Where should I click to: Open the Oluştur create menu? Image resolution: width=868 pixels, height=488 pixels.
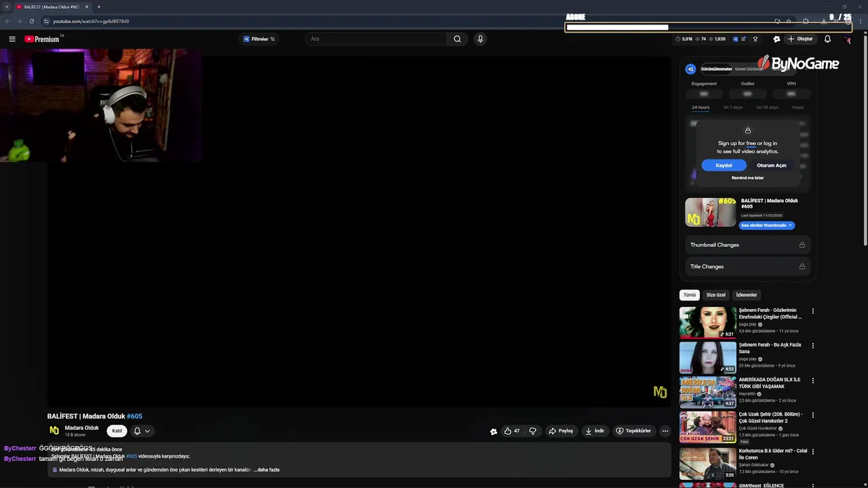click(x=800, y=39)
